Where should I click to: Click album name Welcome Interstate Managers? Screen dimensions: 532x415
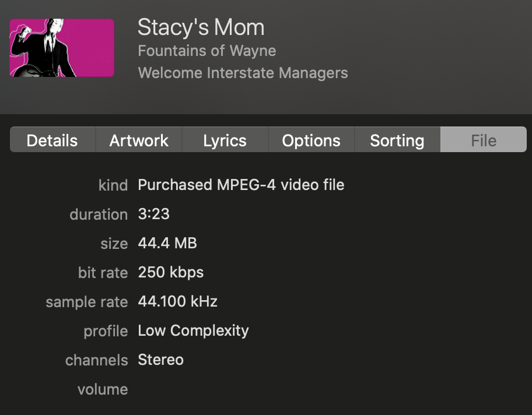pyautogui.click(x=243, y=73)
